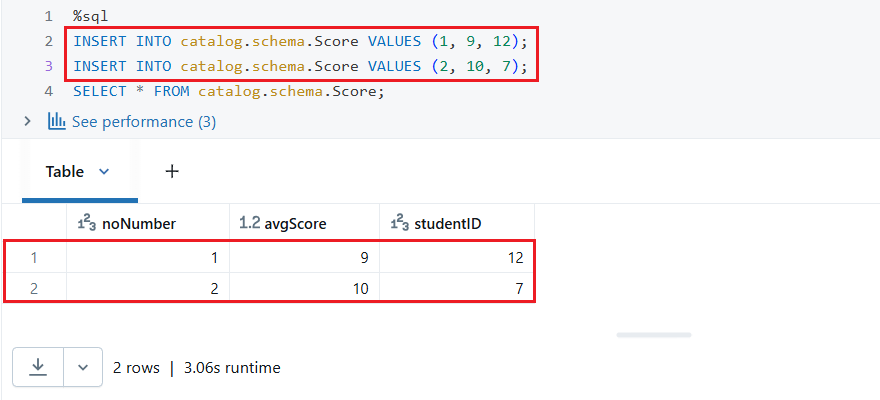Click the integer type icon beside noNumber
The width and height of the screenshot is (880, 400).
pyautogui.click(x=87, y=223)
